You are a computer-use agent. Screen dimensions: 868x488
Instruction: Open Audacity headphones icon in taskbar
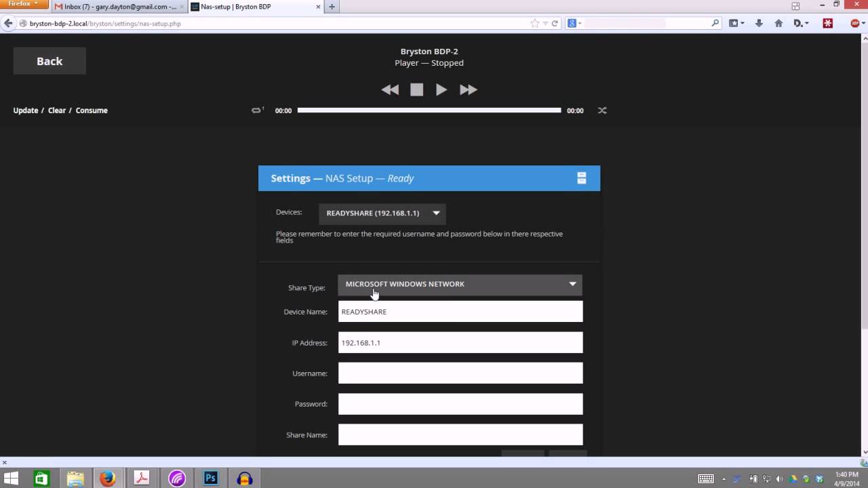245,479
